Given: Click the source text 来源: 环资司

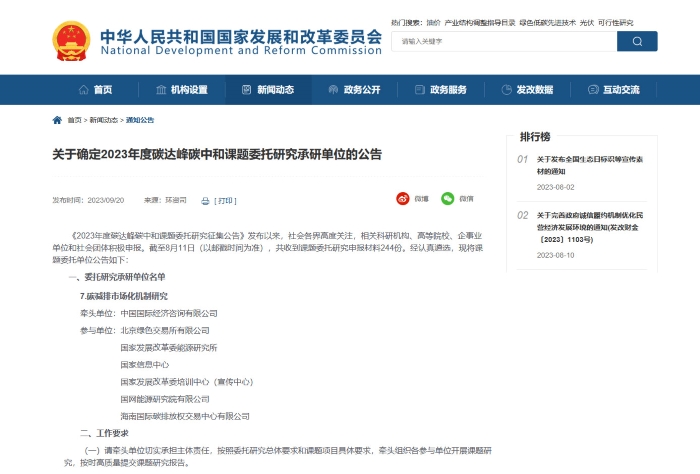Looking at the screenshot, I should 165,200.
